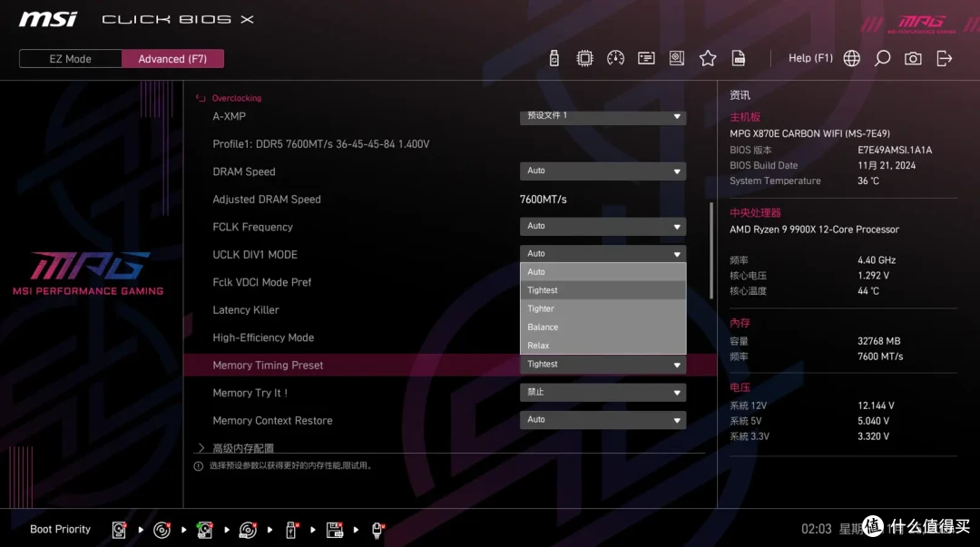Image resolution: width=980 pixels, height=547 pixels.
Task: Click the MPG X870E CARBON WIFI board name
Action: pos(809,133)
